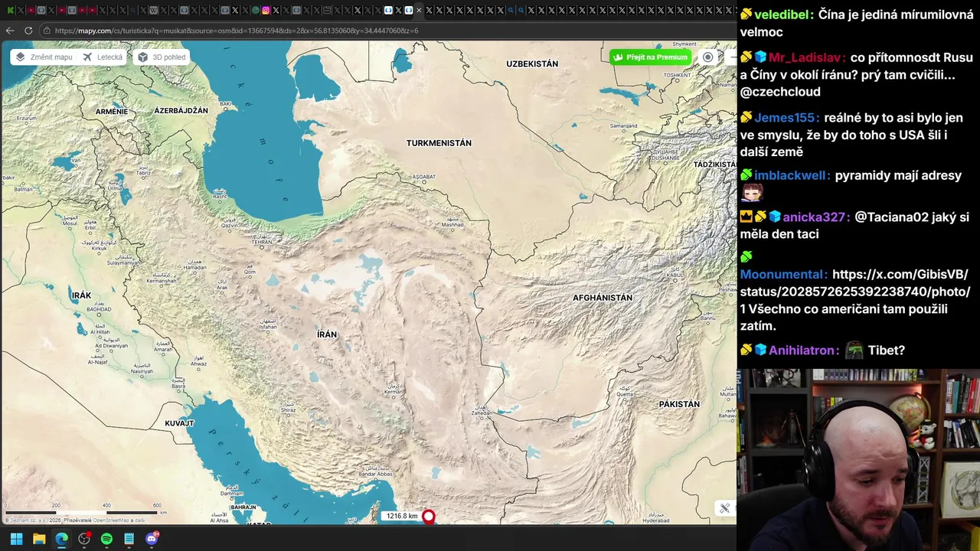980x551 pixels.
Task: Click the Hyderabad city label
Action: pos(656,520)
